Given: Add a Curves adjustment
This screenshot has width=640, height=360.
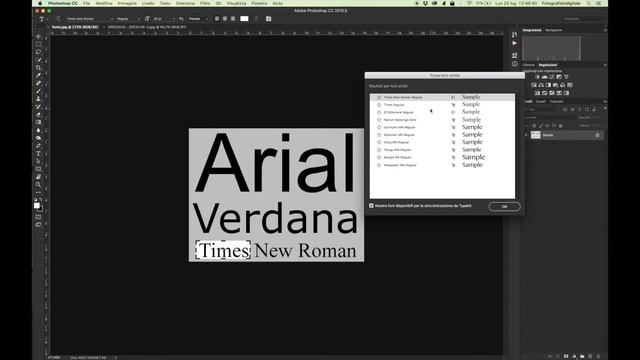Looking at the screenshot, I should click(x=552, y=77).
